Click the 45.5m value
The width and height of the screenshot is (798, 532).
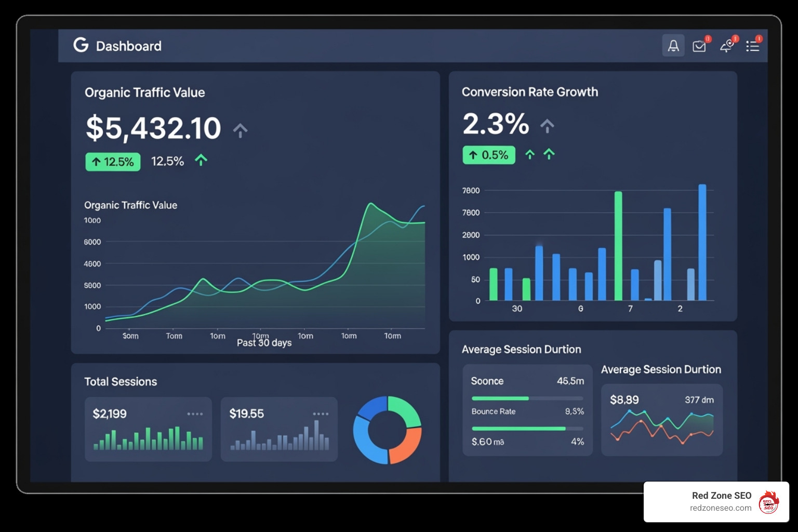pos(570,381)
